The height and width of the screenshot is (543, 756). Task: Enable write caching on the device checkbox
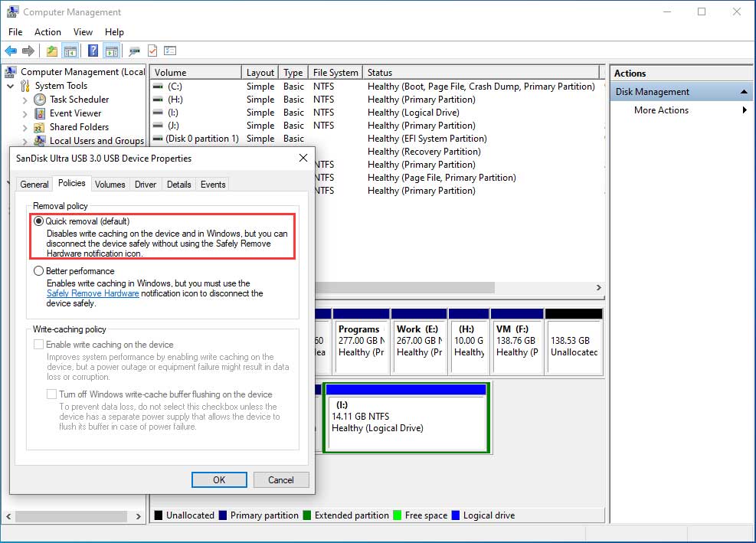point(39,343)
